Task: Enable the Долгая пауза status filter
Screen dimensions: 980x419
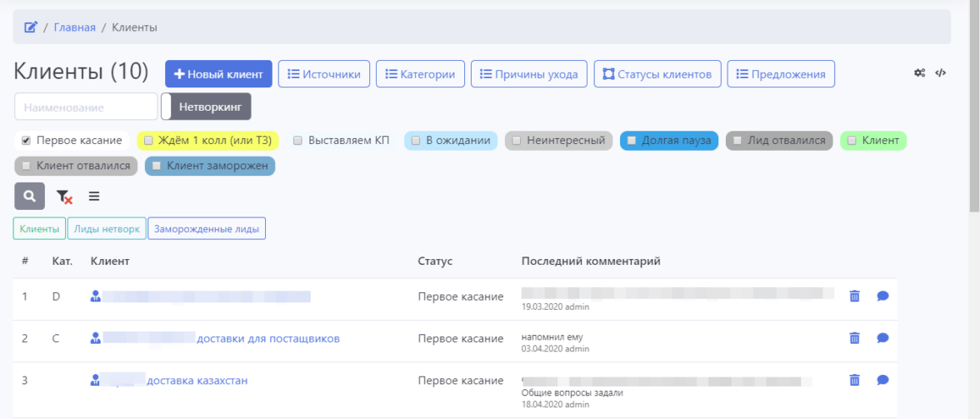Action: coord(632,141)
